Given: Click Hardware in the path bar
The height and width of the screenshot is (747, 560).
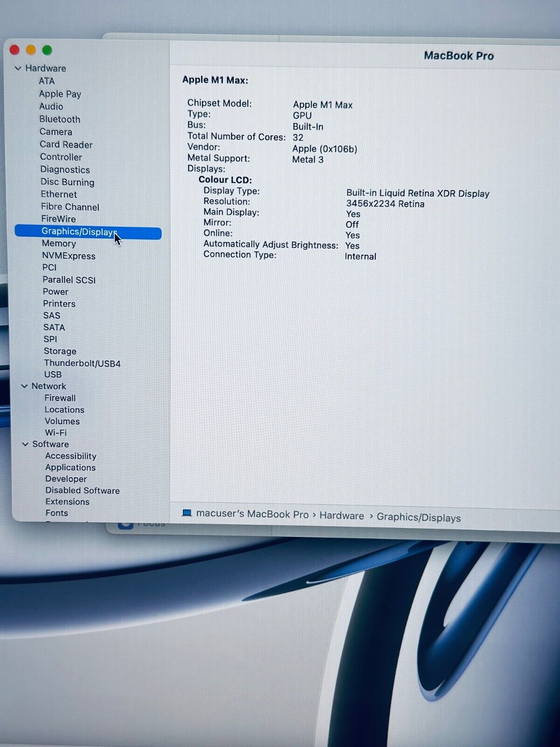Looking at the screenshot, I should coord(342,515).
